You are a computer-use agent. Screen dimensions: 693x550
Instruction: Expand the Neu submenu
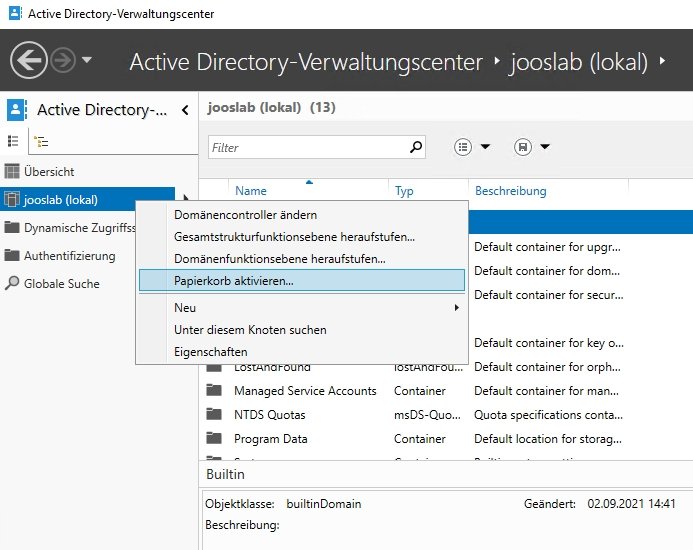click(457, 308)
